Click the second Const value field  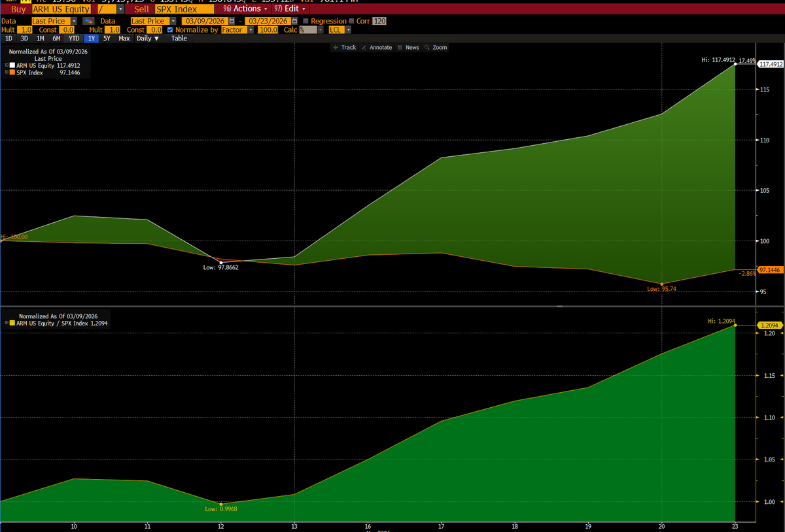click(x=154, y=30)
